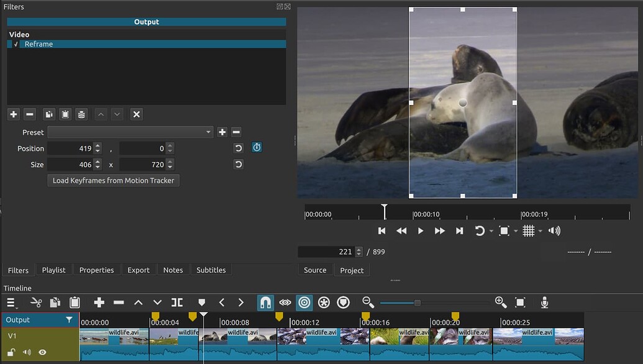Skip to the previous point
Screen dimensions: 643x364
coord(382,231)
